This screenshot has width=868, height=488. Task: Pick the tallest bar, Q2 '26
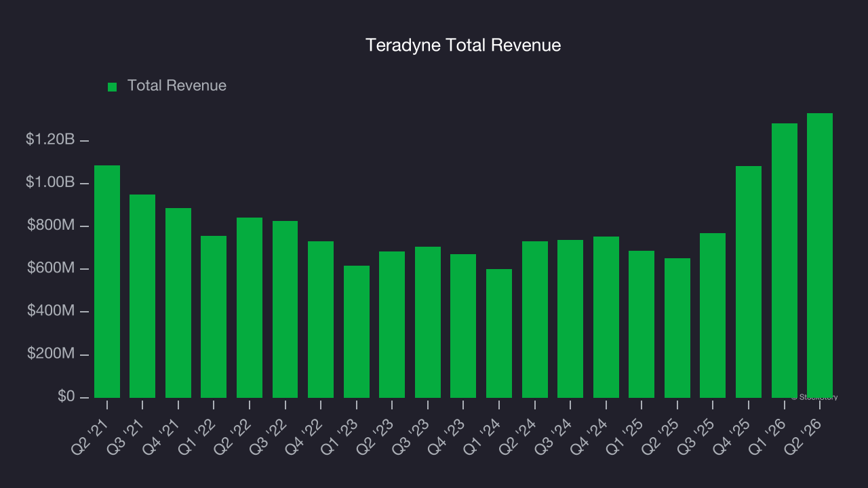[x=820, y=256]
